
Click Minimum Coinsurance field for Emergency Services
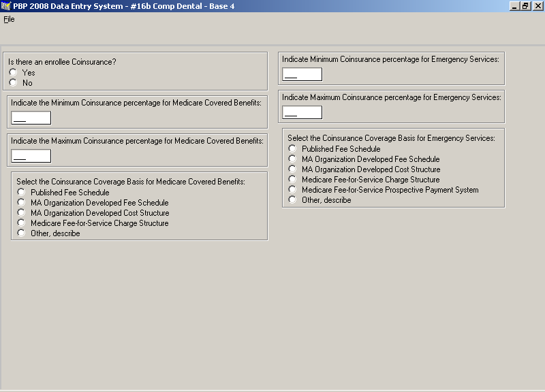click(302, 74)
